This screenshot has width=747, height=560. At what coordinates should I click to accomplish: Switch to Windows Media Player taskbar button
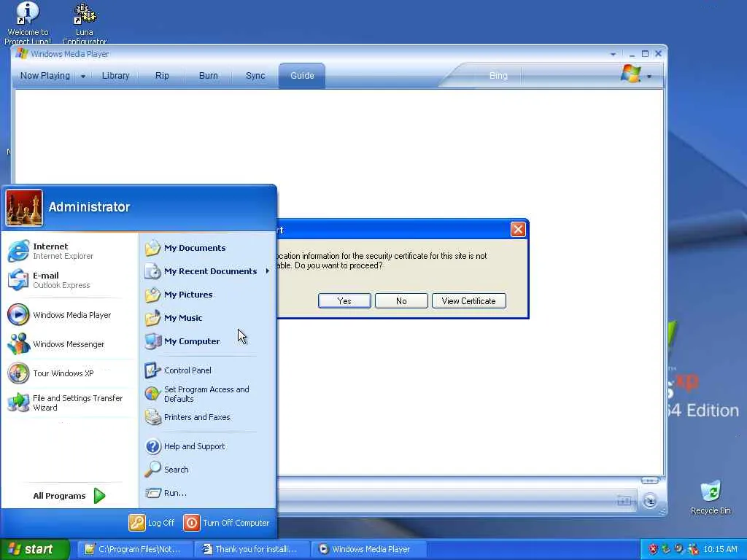(368, 549)
